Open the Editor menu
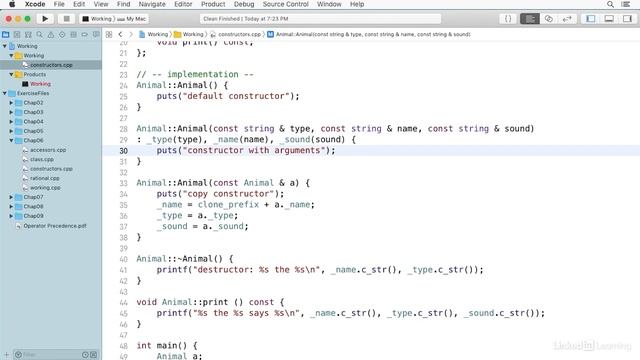640x360 pixels. coord(183,4)
